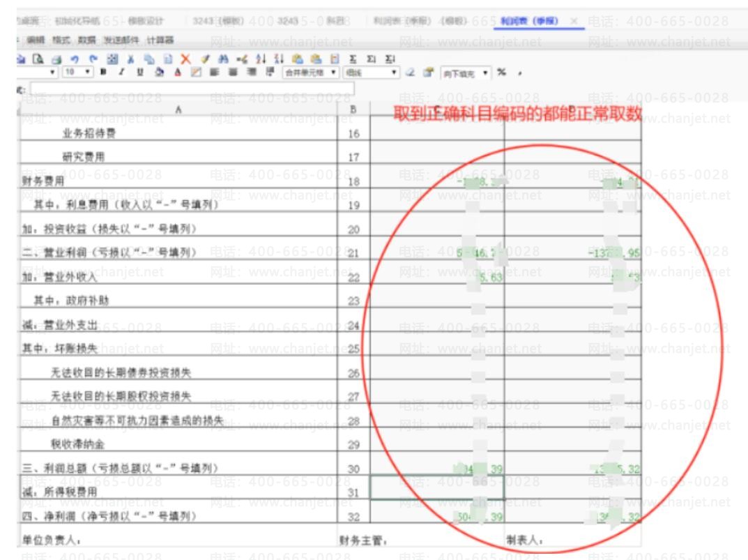Toggle underline formatting
The width and height of the screenshot is (748, 560).
(x=140, y=72)
